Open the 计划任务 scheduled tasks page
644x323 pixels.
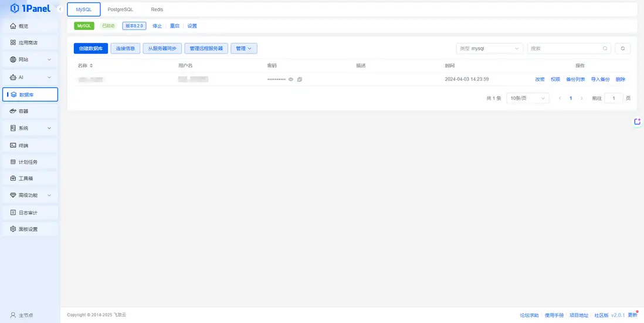coord(30,161)
